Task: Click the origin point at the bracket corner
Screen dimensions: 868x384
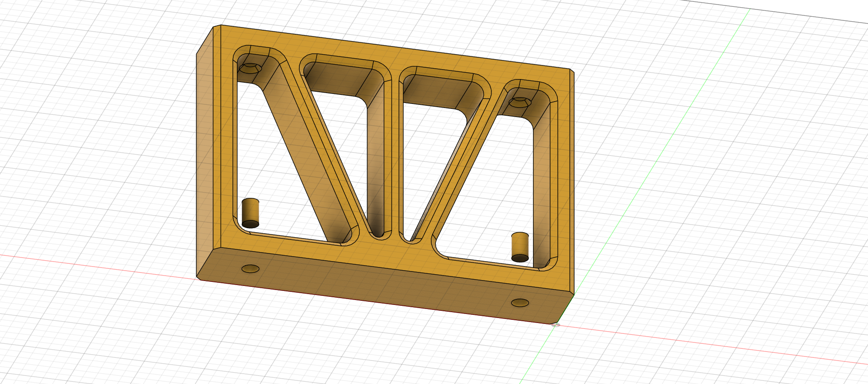Action: click(556, 325)
